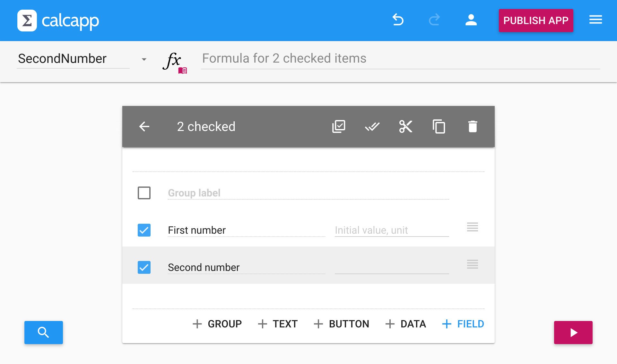Click the undo arrow icon
The width and height of the screenshot is (617, 364).
pos(398,20)
